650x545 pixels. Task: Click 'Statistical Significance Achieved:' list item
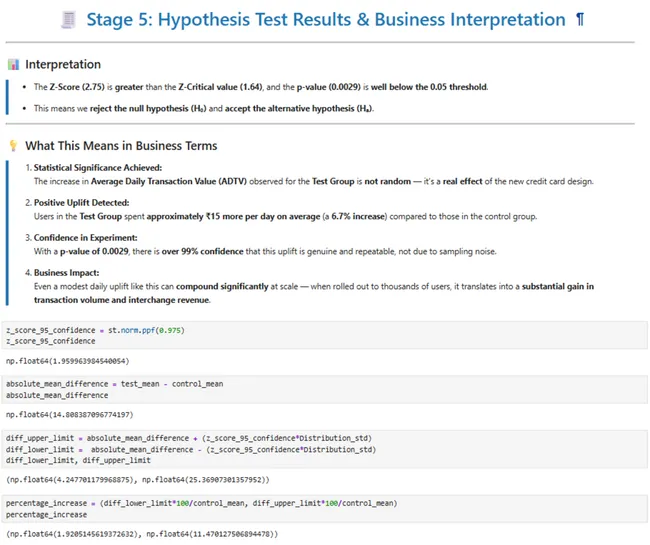tap(98, 168)
